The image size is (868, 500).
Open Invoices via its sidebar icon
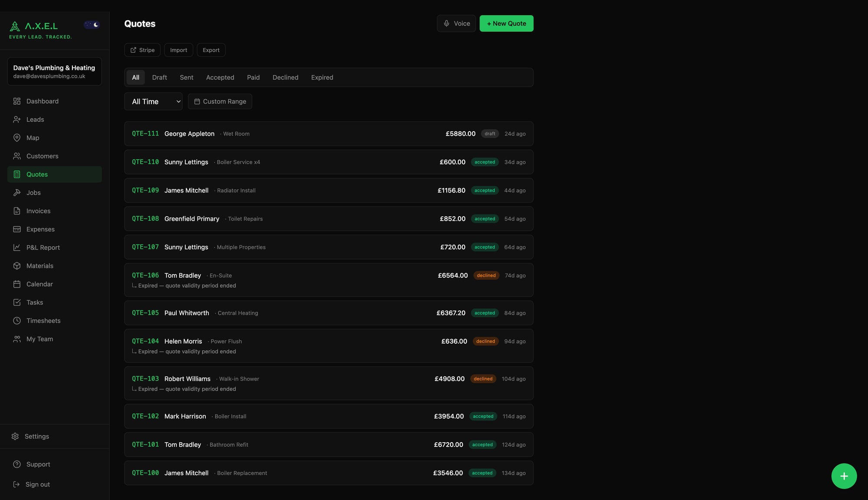17,211
